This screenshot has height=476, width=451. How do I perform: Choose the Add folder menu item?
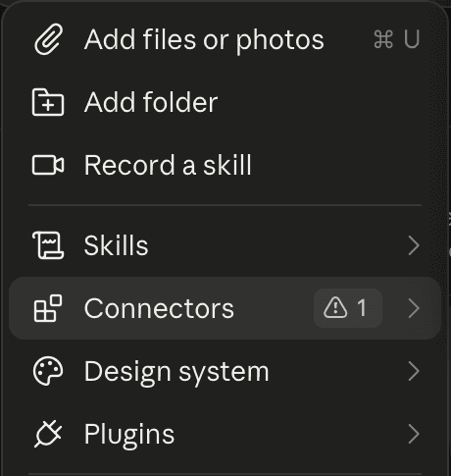pyautogui.click(x=225, y=102)
